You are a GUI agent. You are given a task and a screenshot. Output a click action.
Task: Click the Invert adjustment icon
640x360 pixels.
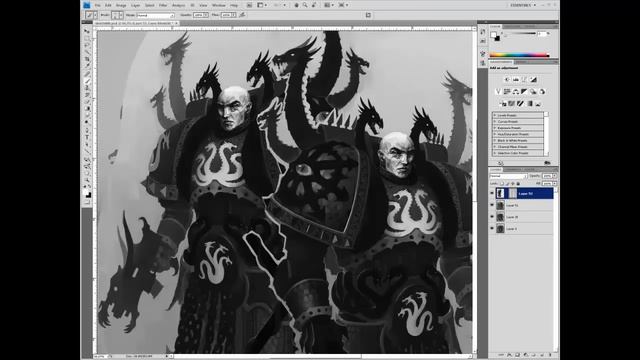coord(503,104)
